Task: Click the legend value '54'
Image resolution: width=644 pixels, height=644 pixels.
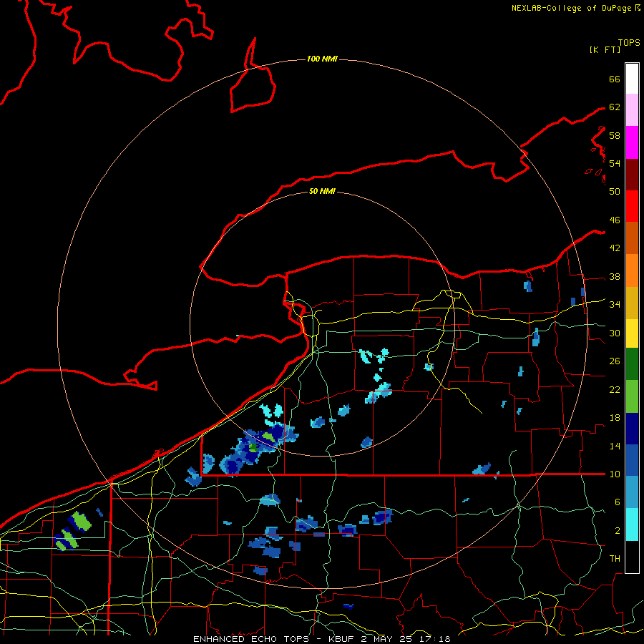Action: tap(615, 163)
